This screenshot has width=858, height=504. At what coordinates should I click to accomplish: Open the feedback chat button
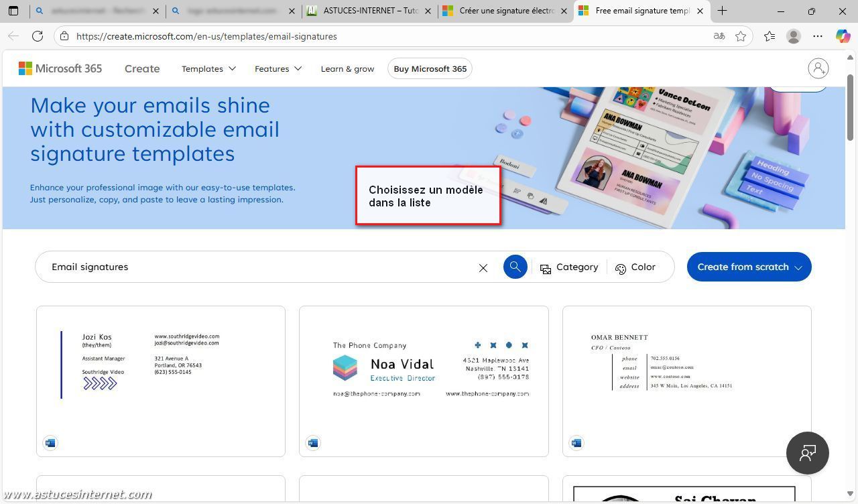807,453
